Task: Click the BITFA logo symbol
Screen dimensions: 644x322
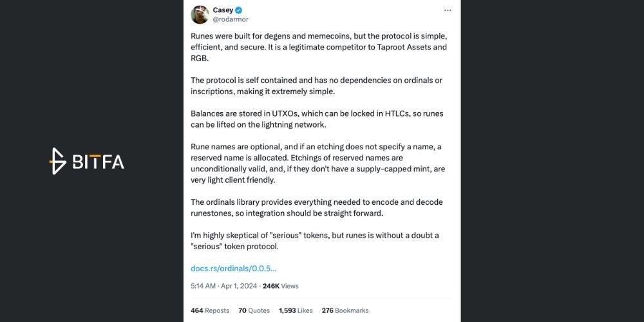Action: 58,161
